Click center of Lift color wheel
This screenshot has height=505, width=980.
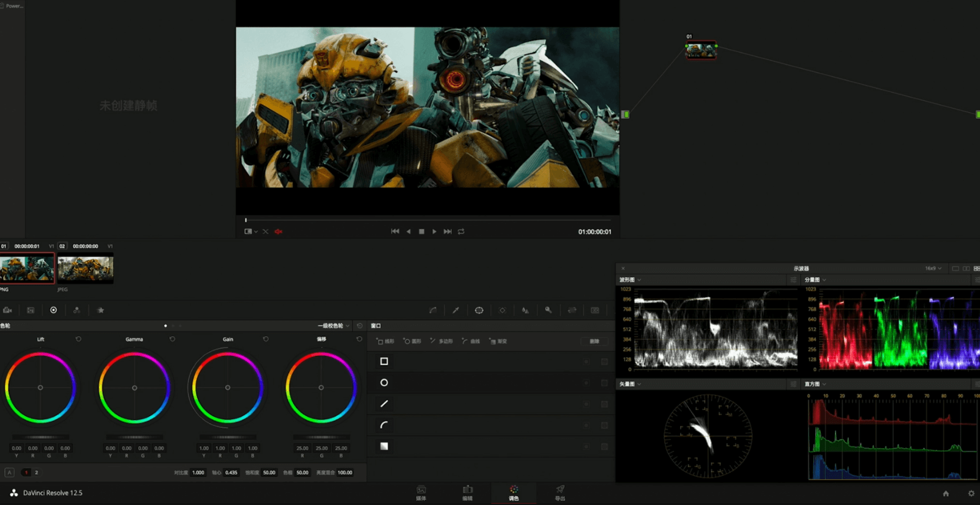(41, 388)
